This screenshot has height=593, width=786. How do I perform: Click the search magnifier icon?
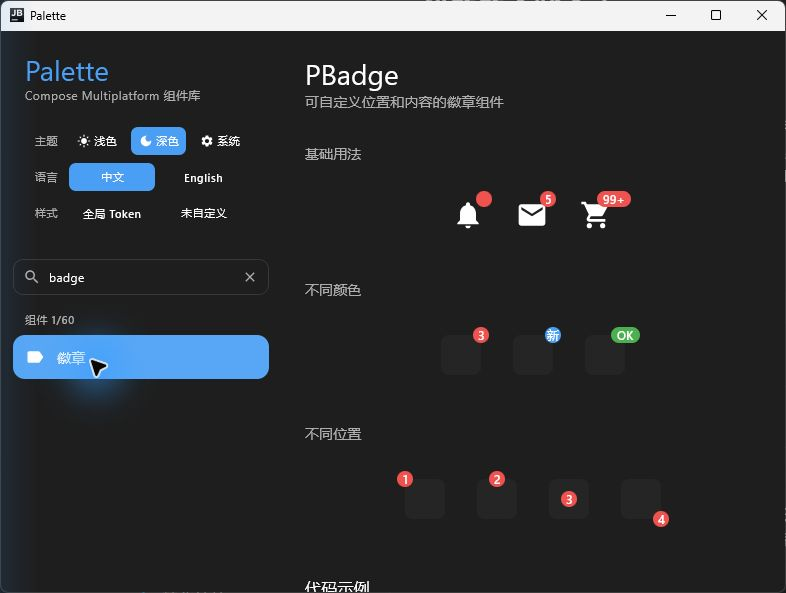[x=32, y=277]
